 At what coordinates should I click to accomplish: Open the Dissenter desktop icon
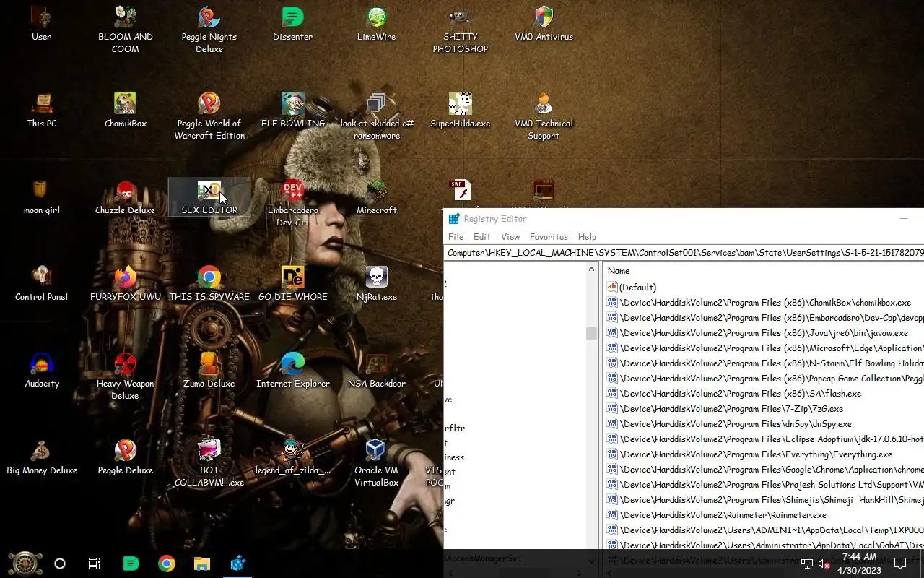pyautogui.click(x=292, y=24)
